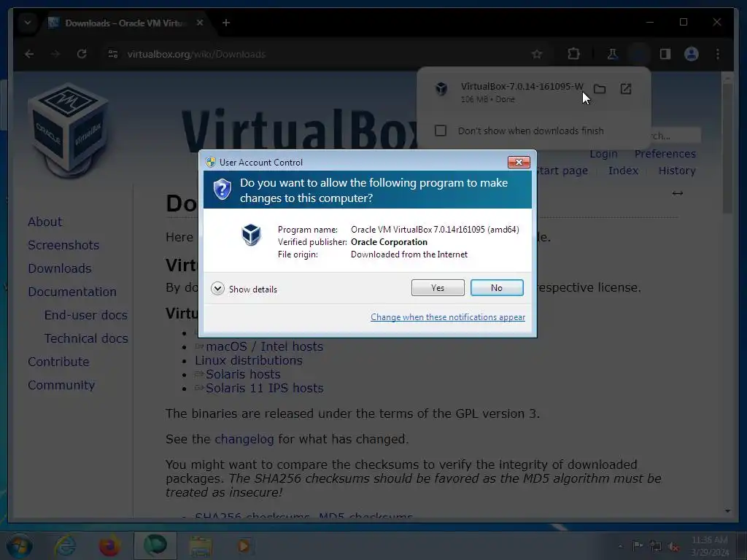Screen dimensions: 747x560
Task: Go forward in the browser
Action: pyautogui.click(x=55, y=54)
